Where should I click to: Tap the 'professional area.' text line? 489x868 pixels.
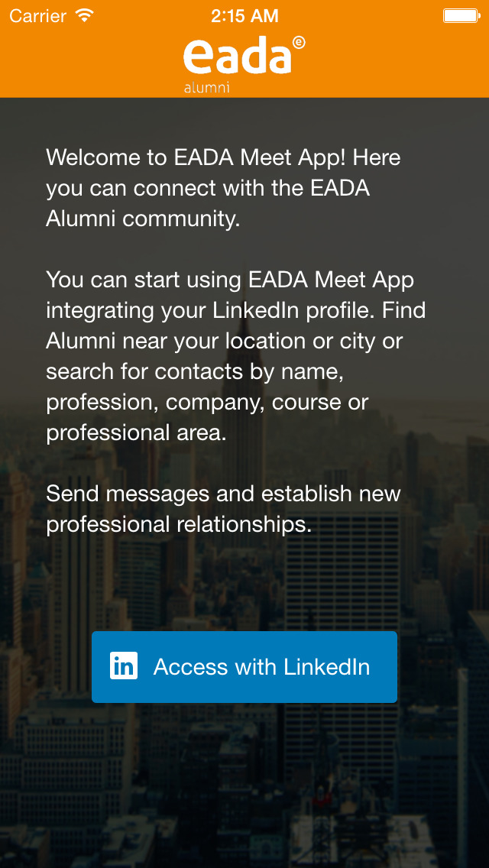pos(136,432)
